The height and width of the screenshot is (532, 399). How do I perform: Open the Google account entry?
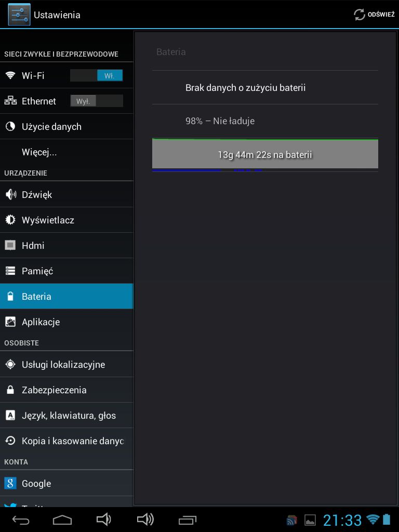(66, 483)
